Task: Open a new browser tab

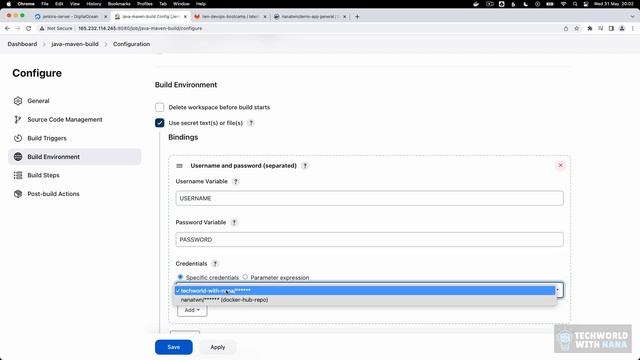Action: [357, 16]
